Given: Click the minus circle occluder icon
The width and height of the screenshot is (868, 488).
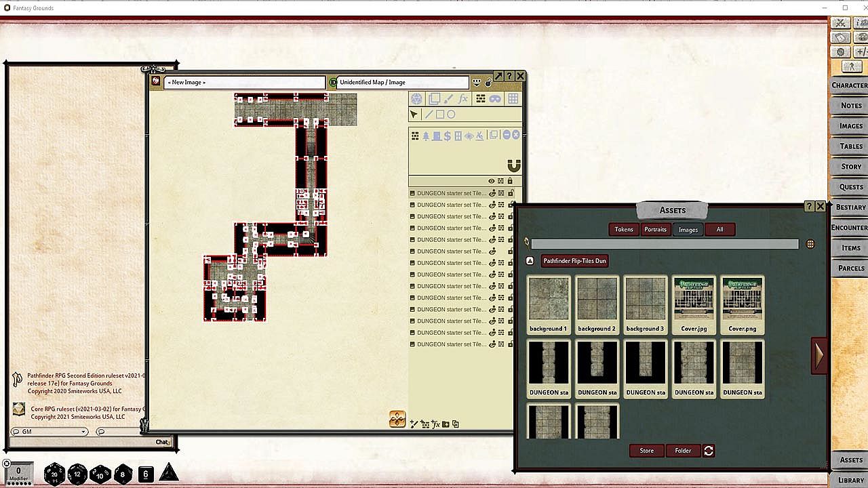Looking at the screenshot, I should click(x=506, y=135).
